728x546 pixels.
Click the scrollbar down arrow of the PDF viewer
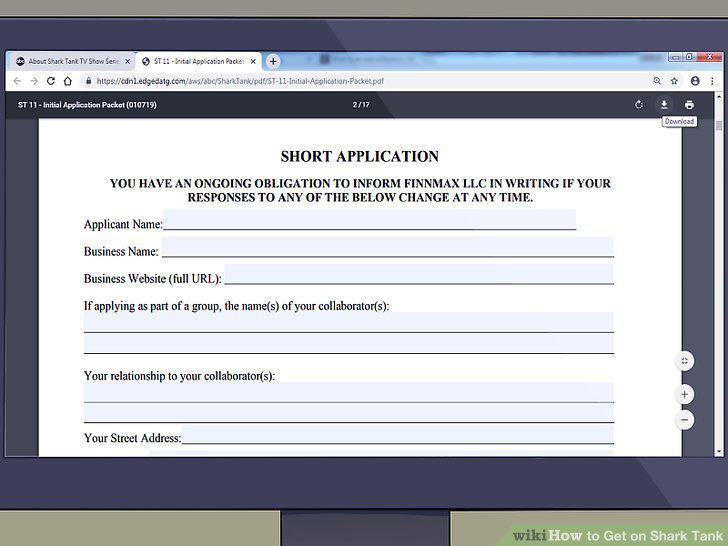(719, 451)
